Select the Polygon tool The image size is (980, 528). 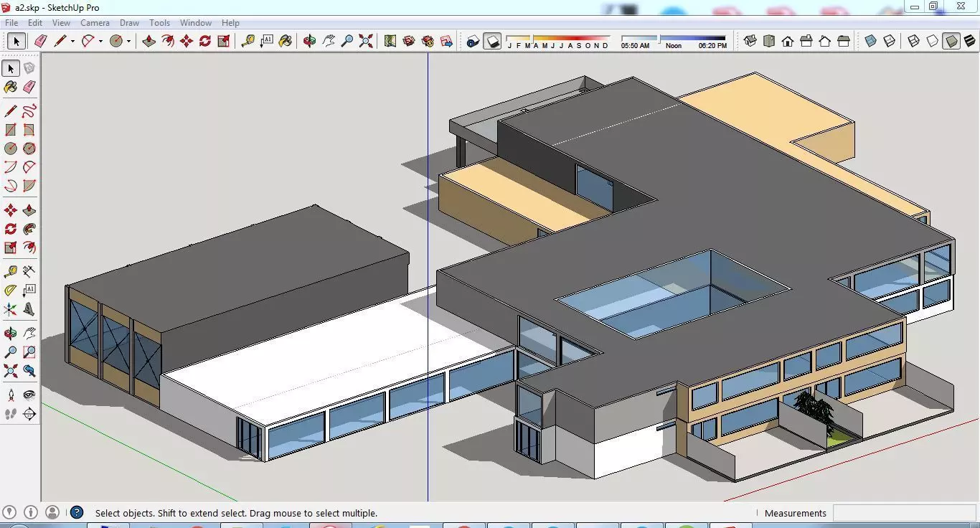[29, 148]
